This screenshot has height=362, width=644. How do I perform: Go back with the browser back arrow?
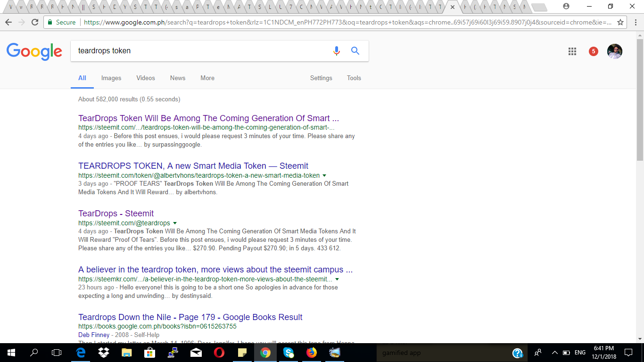coord(8,22)
